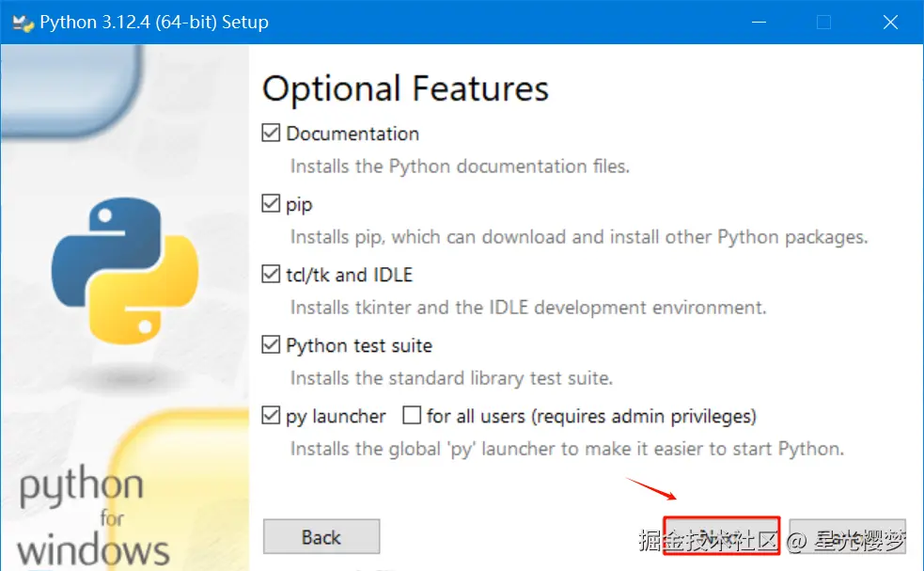Click the py launcher description text
This screenshot has height=571, width=924.
tap(567, 449)
